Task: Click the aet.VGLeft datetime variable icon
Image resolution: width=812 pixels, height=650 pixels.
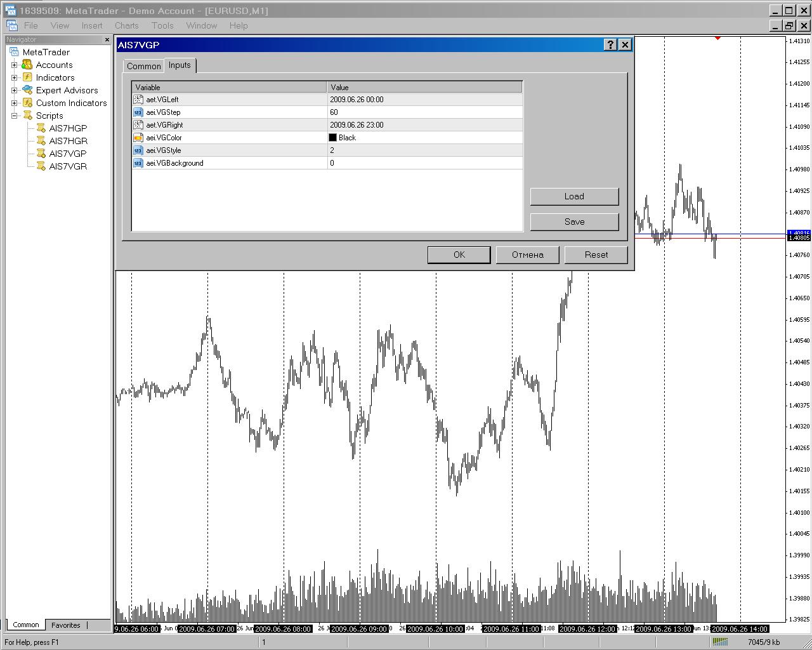Action: point(138,100)
